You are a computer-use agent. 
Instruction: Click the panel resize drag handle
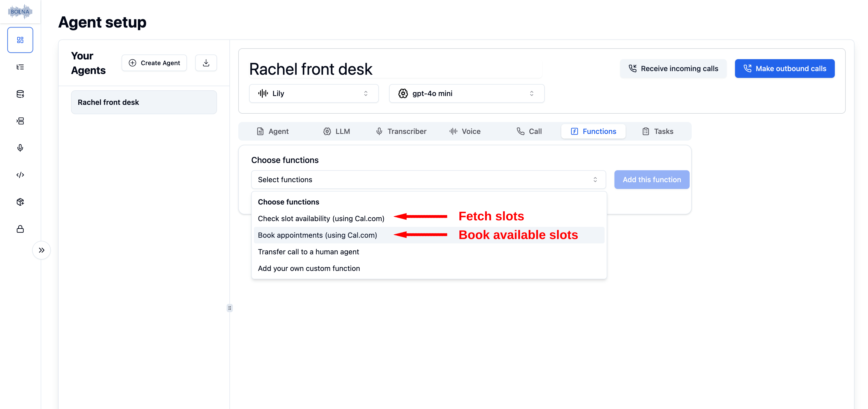click(x=230, y=308)
